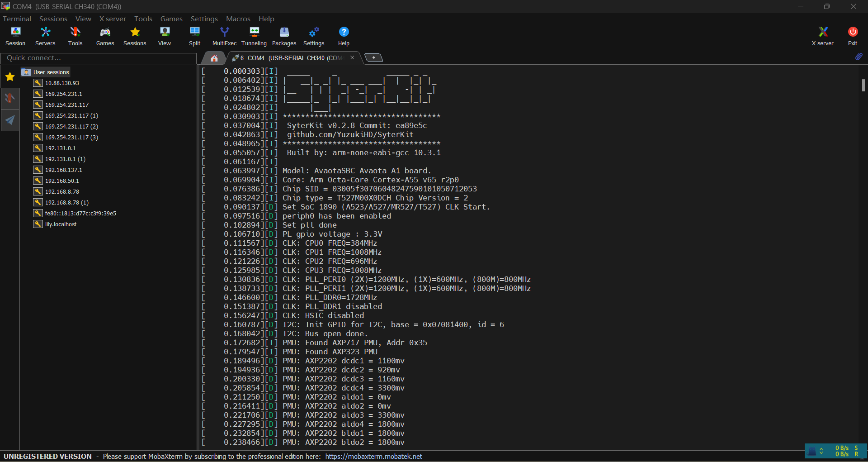868x462 pixels.
Task: Toggle the X server icon
Action: pos(822,36)
